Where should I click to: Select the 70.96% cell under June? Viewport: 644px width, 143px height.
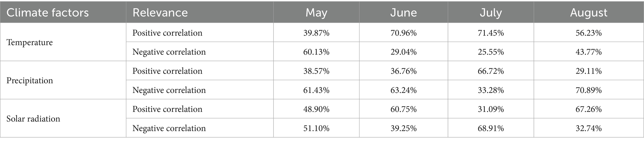pyautogui.click(x=403, y=33)
